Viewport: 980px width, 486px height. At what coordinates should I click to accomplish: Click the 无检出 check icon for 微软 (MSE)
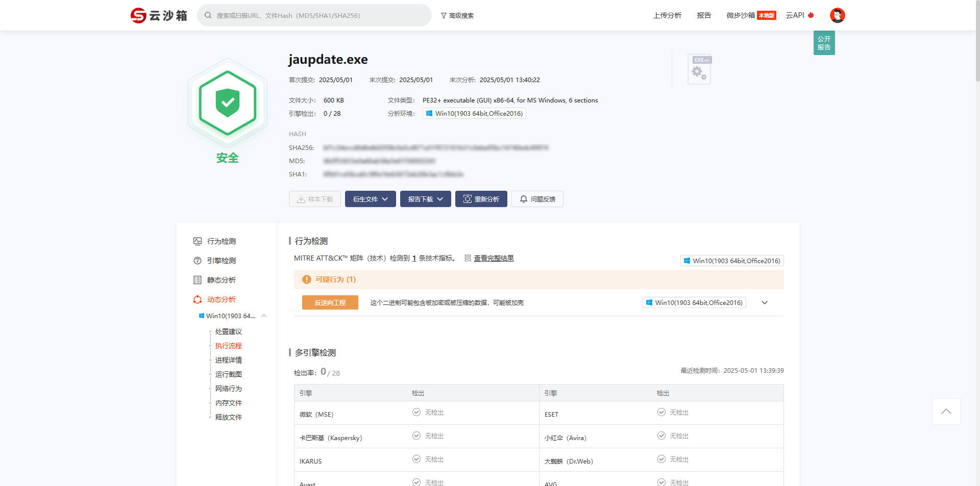tap(416, 412)
